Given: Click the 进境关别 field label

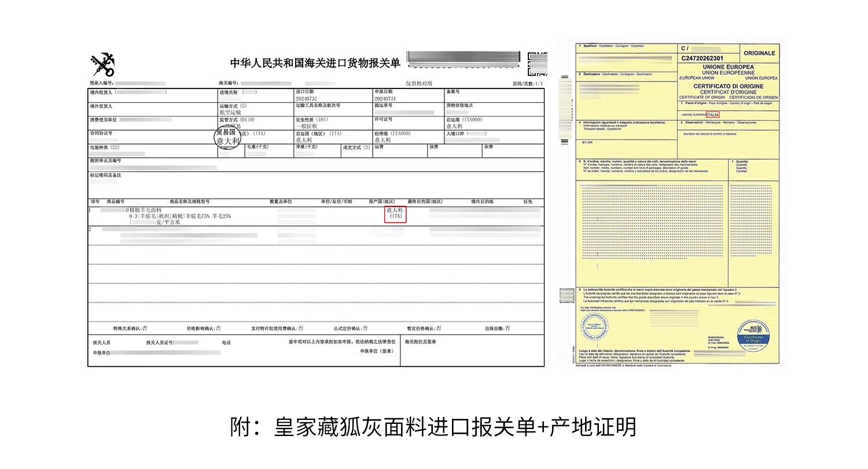Looking at the screenshot, I should pos(230,92).
